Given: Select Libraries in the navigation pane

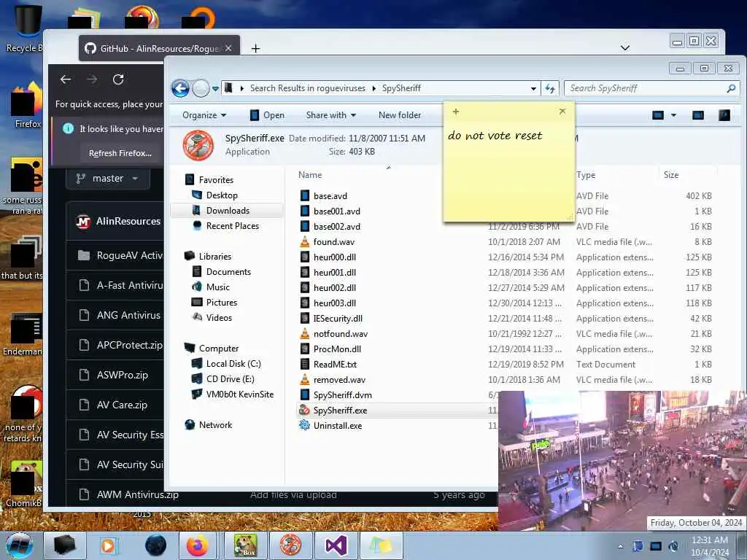Looking at the screenshot, I should tap(215, 256).
